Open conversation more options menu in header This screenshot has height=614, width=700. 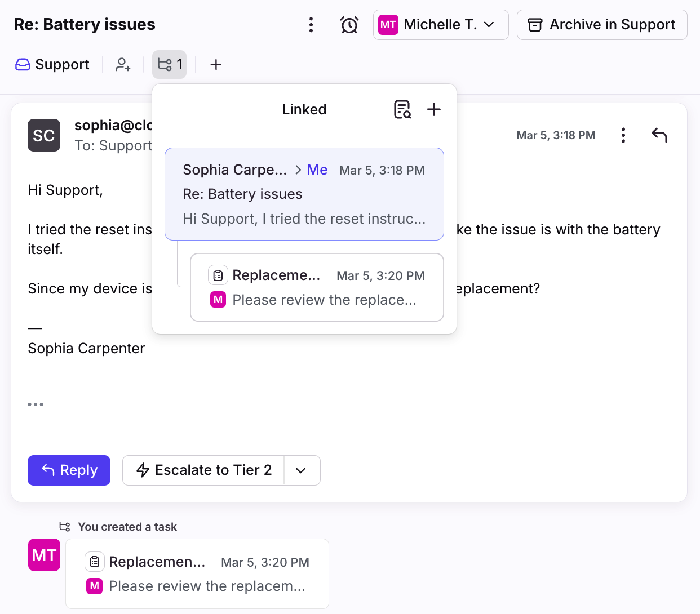[x=311, y=25]
